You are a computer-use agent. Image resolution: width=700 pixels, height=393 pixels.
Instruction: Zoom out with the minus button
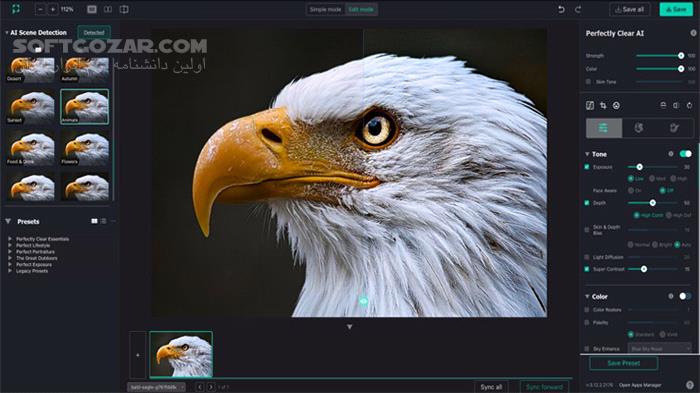tap(41, 9)
